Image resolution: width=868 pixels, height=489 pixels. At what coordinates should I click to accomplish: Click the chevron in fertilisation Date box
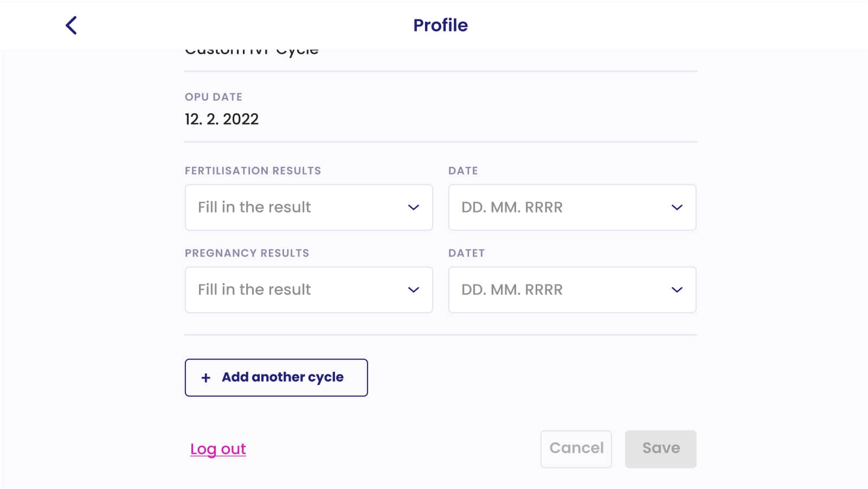[677, 208]
